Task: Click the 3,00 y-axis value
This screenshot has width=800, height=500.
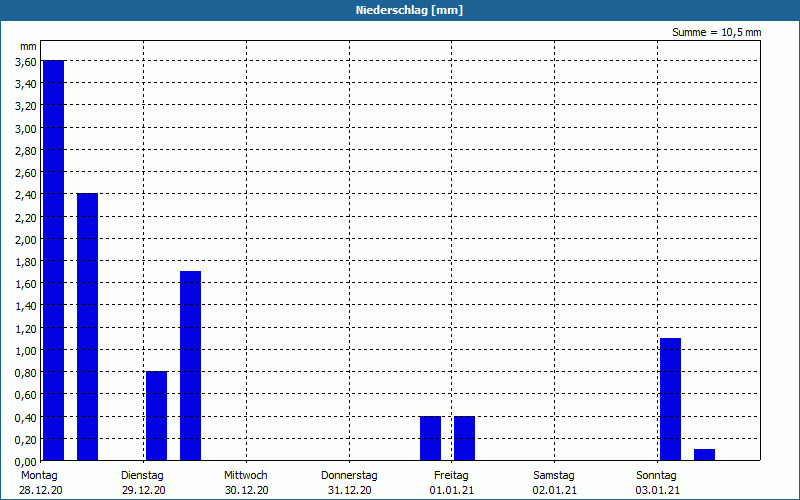Action: click(26, 129)
